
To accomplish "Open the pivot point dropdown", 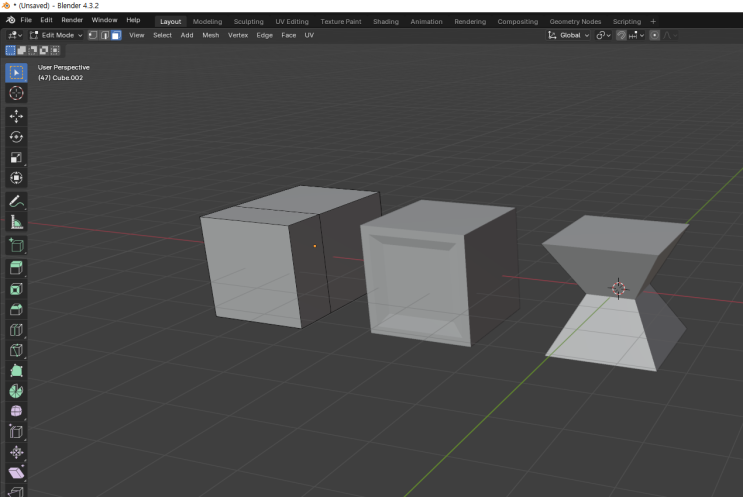I will (603, 35).
